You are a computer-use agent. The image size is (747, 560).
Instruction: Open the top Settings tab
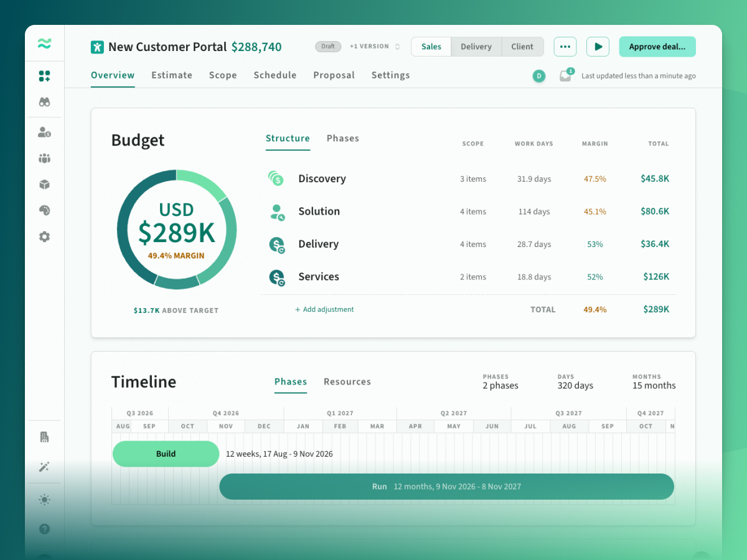tap(391, 75)
